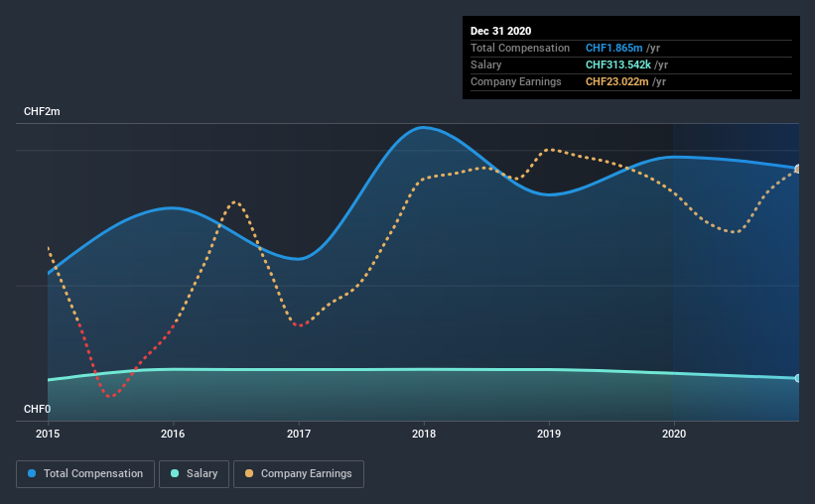
Task: Select the 2019 x-axis label
Action: tap(549, 434)
